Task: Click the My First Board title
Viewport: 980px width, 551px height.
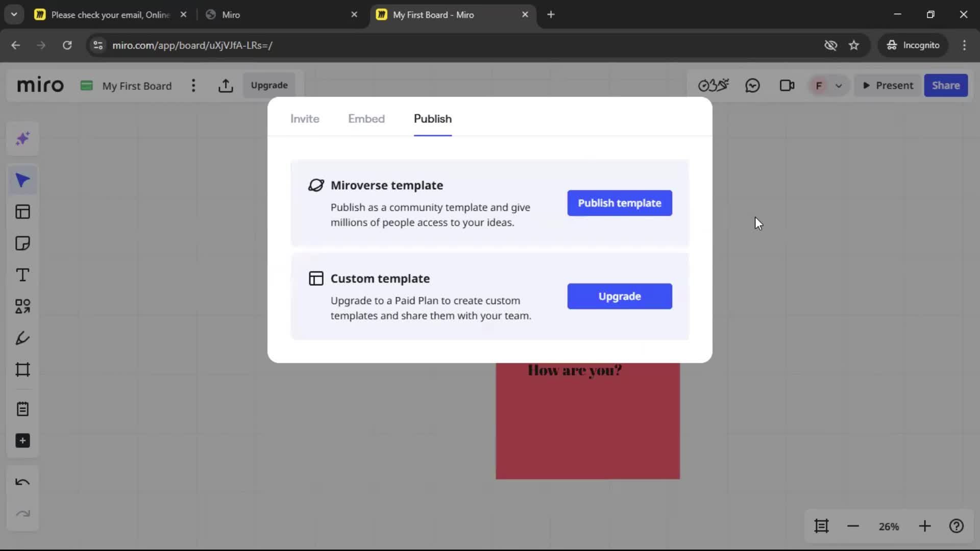Action: (x=137, y=86)
